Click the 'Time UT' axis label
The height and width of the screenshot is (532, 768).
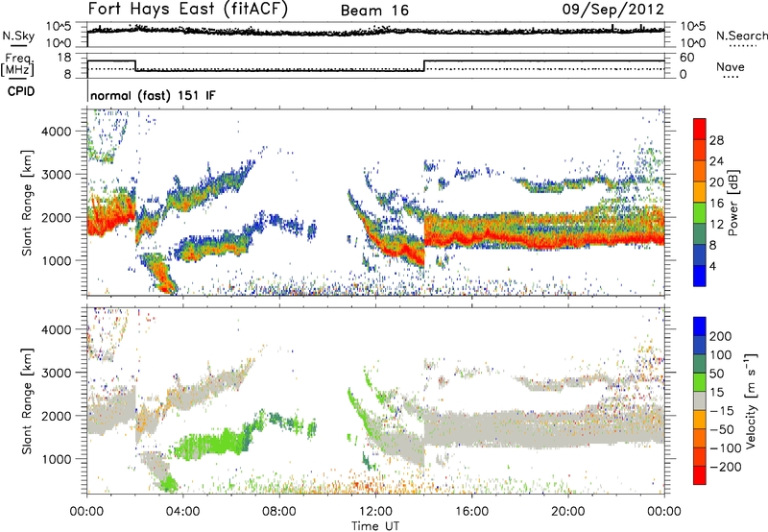(375, 525)
